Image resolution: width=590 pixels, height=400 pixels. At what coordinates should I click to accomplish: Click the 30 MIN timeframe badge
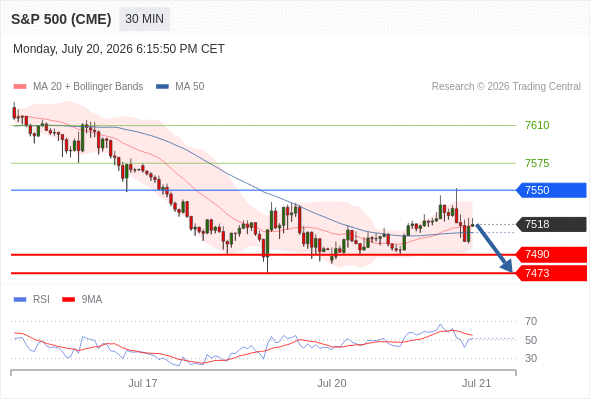(144, 19)
